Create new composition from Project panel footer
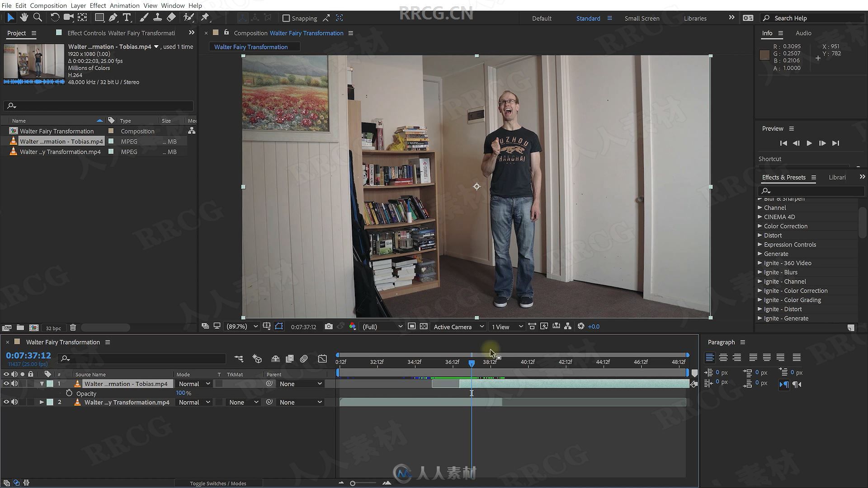This screenshot has height=488, width=868. 34,328
